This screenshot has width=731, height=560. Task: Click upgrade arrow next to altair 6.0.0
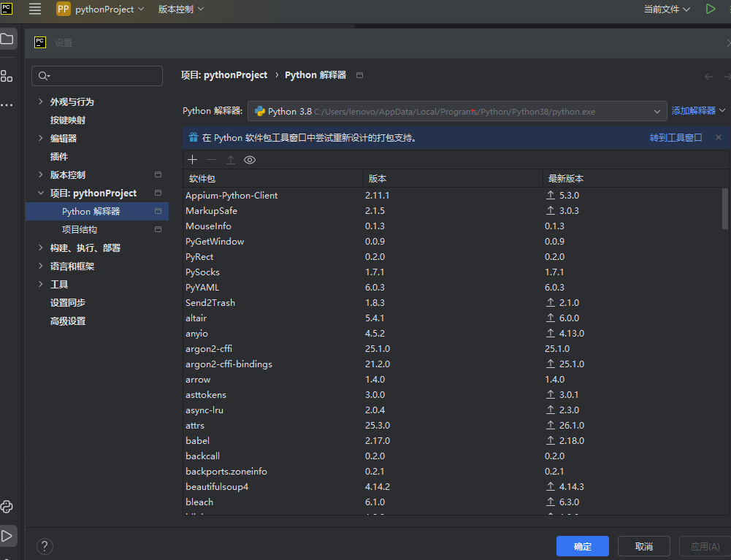tap(551, 318)
